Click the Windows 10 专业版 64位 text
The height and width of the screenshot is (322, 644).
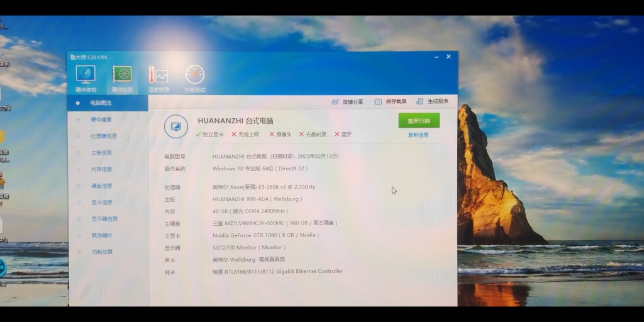coord(260,169)
